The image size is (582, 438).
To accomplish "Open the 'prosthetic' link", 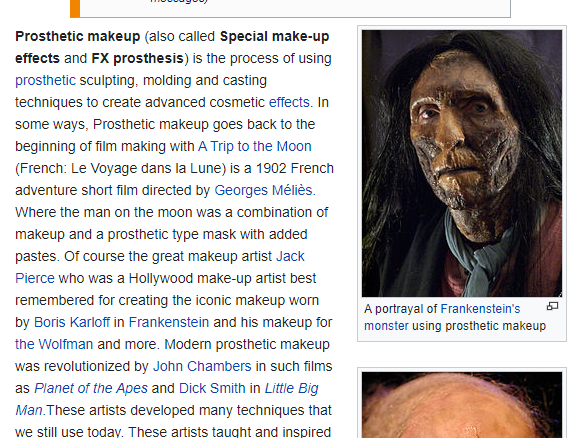I will coord(45,80).
